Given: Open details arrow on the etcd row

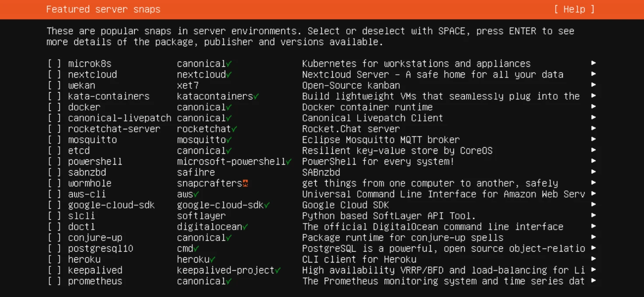Looking at the screenshot, I should point(593,151).
